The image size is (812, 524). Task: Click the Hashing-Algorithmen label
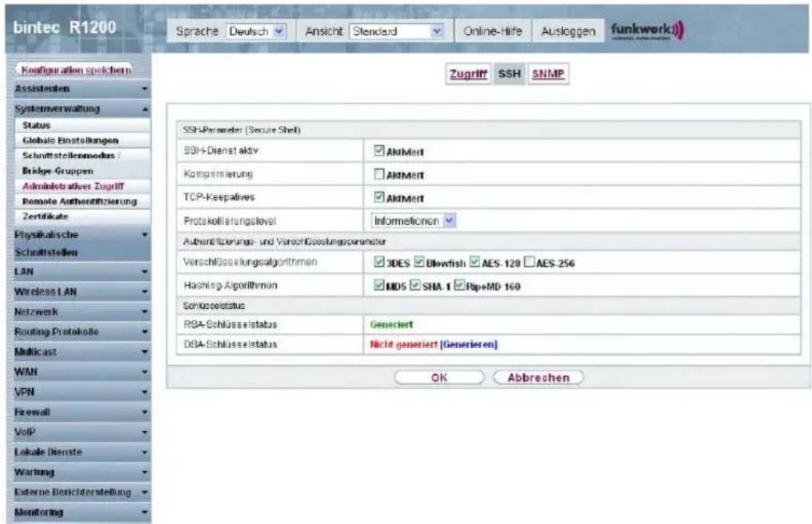[x=231, y=286]
